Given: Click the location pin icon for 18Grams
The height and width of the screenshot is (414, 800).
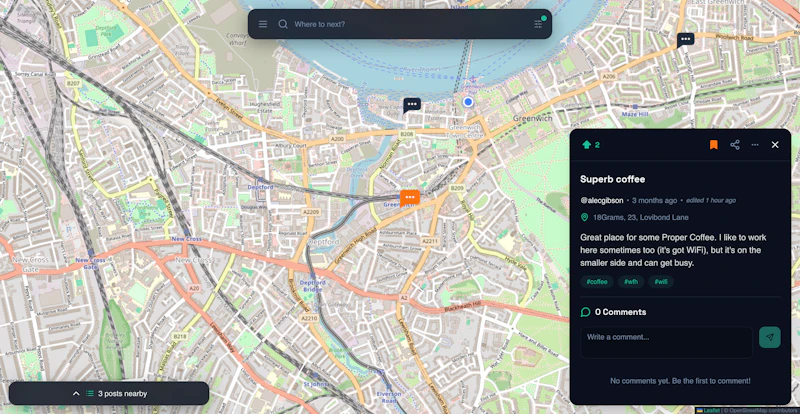Looking at the screenshot, I should [584, 217].
